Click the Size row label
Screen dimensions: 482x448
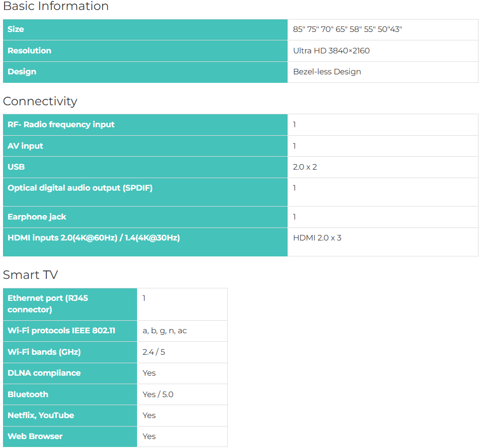pos(16,29)
